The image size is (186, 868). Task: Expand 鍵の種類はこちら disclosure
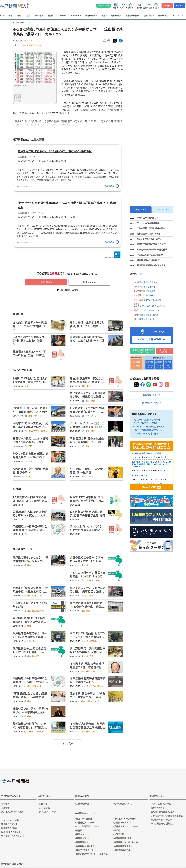(x=68, y=289)
